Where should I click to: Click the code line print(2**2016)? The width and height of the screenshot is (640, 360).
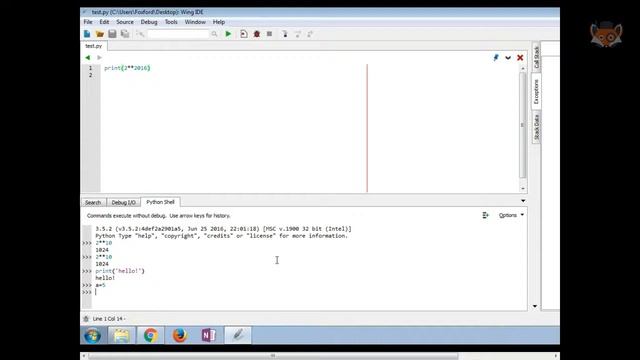(127, 68)
